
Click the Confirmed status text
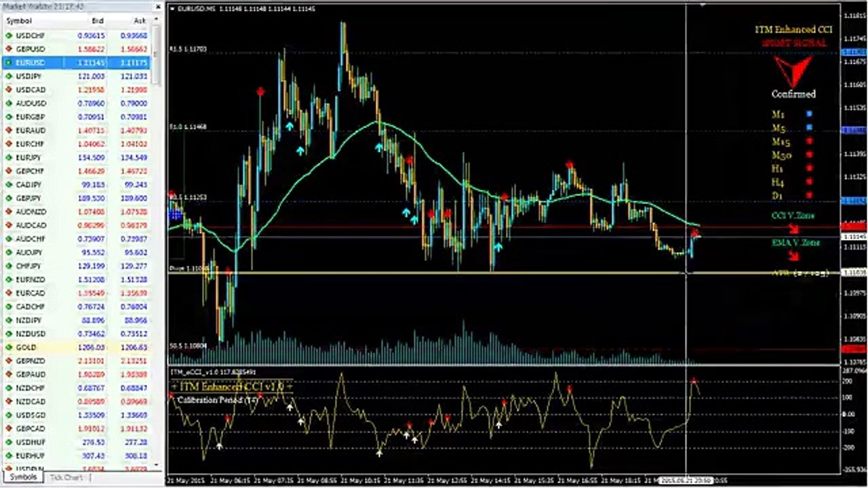pos(793,95)
